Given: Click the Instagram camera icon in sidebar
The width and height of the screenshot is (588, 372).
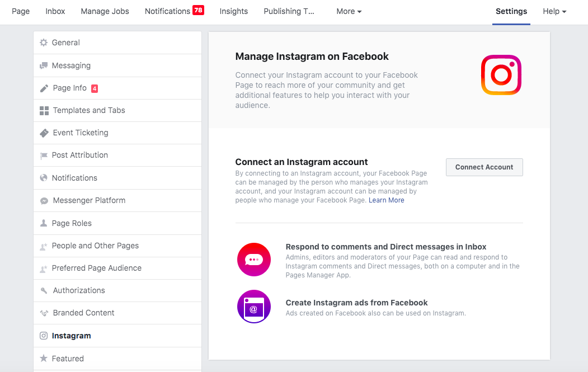Looking at the screenshot, I should pos(44,336).
